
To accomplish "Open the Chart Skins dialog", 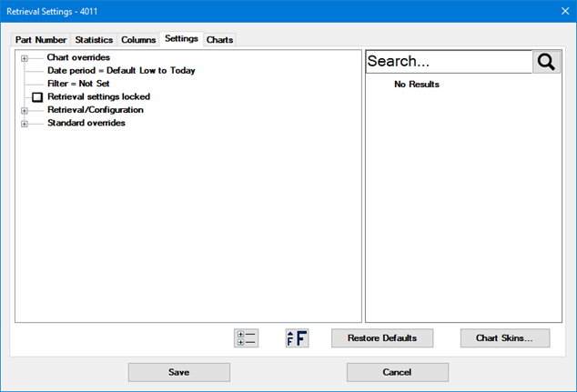I will tap(504, 338).
